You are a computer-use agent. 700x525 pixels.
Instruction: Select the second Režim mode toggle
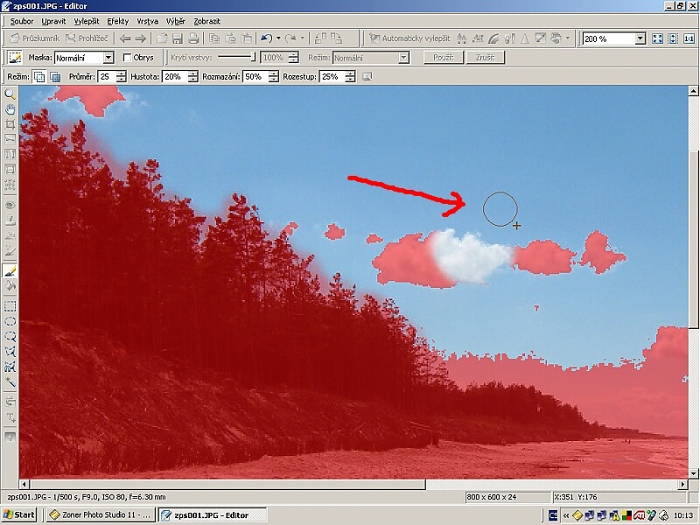click(55, 76)
